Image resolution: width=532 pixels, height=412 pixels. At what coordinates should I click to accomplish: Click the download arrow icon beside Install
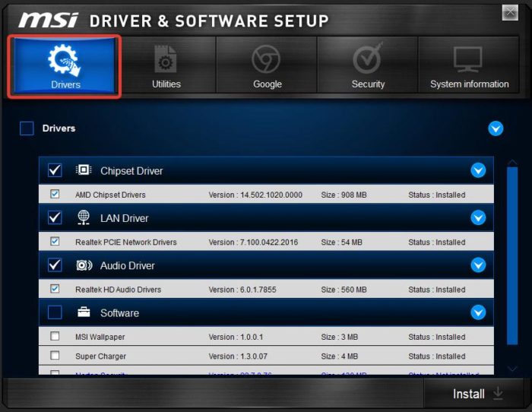[498, 393]
